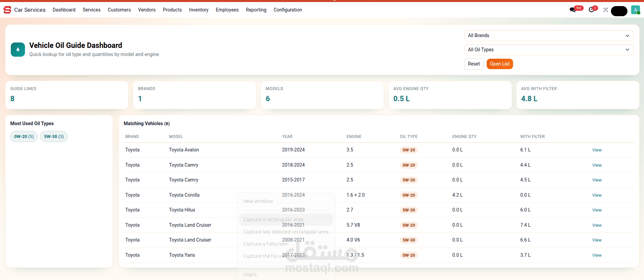Click the Avg With Filter card
The height and width of the screenshot is (280, 644).
tap(578, 95)
